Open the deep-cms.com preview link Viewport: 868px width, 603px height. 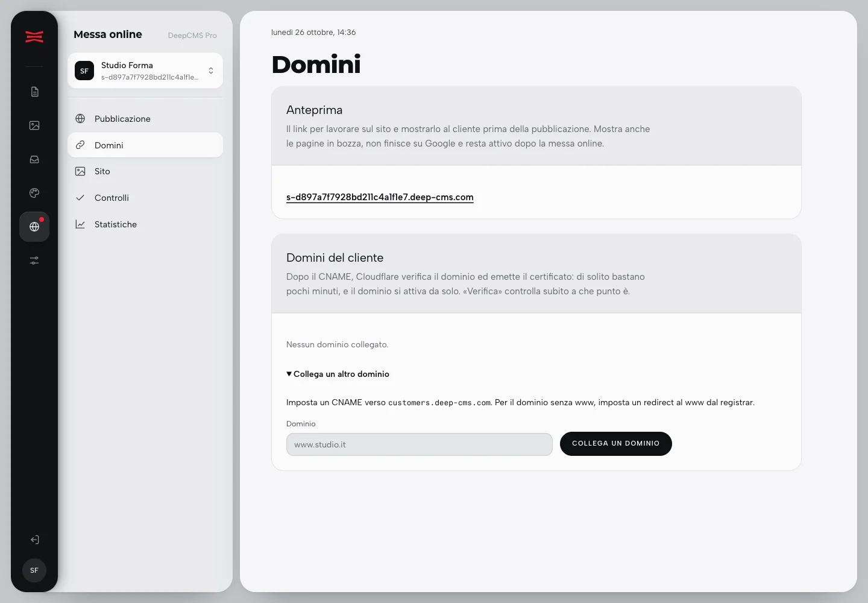[380, 197]
